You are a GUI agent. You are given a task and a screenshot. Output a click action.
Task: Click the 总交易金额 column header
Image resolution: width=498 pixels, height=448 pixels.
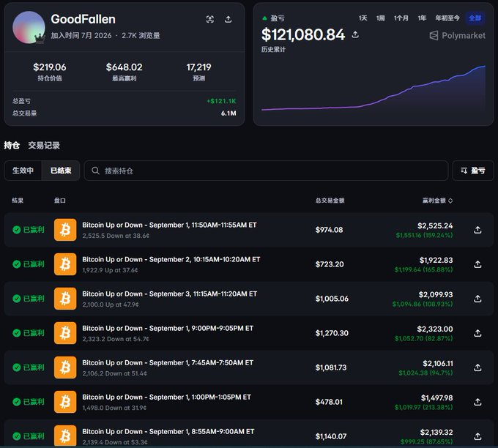tap(330, 201)
